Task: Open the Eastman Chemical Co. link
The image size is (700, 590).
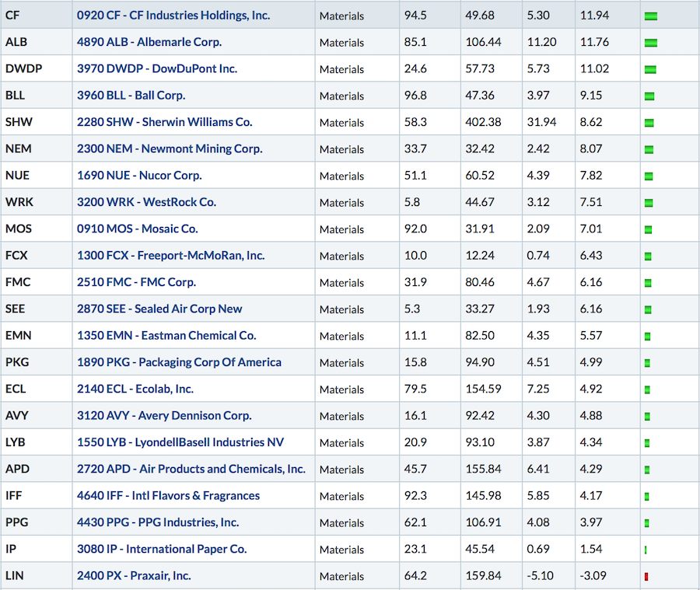Action: point(166,336)
